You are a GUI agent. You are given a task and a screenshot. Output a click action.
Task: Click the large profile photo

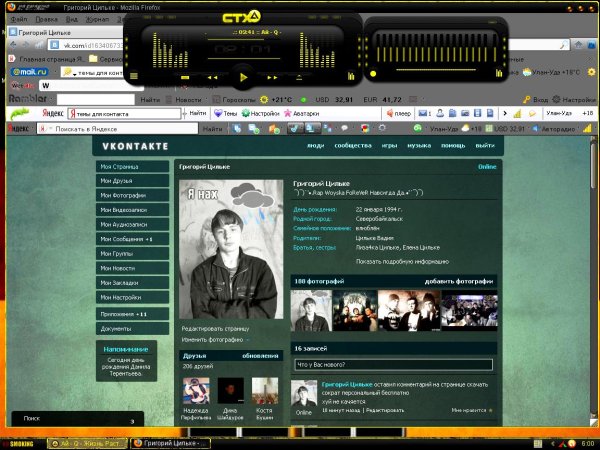tap(231, 249)
